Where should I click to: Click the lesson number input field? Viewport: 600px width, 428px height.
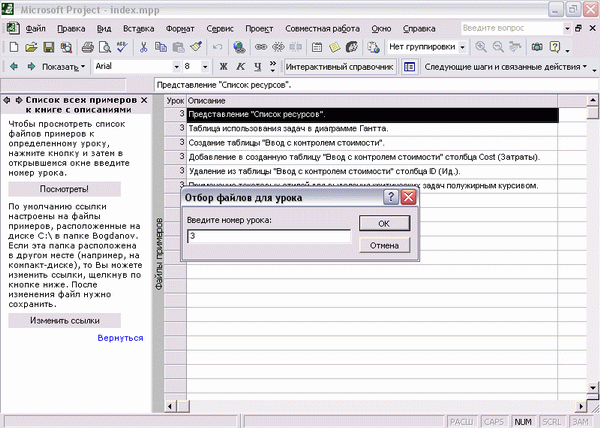click(x=269, y=236)
